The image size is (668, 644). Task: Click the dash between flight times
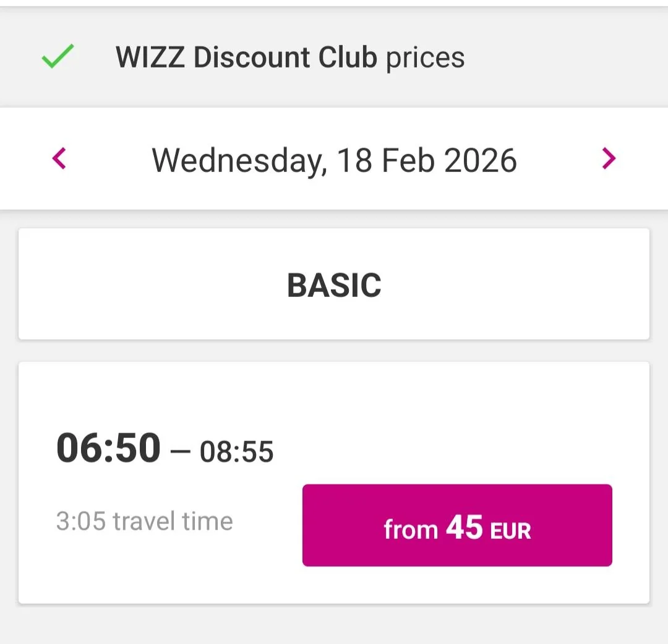pyautogui.click(x=180, y=452)
